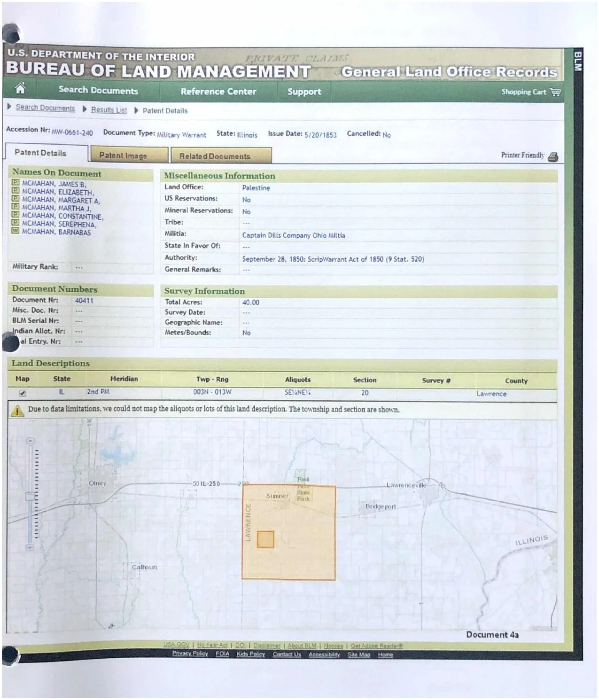Open the FOIA footer link
The width and height of the screenshot is (599, 700).
tap(222, 654)
